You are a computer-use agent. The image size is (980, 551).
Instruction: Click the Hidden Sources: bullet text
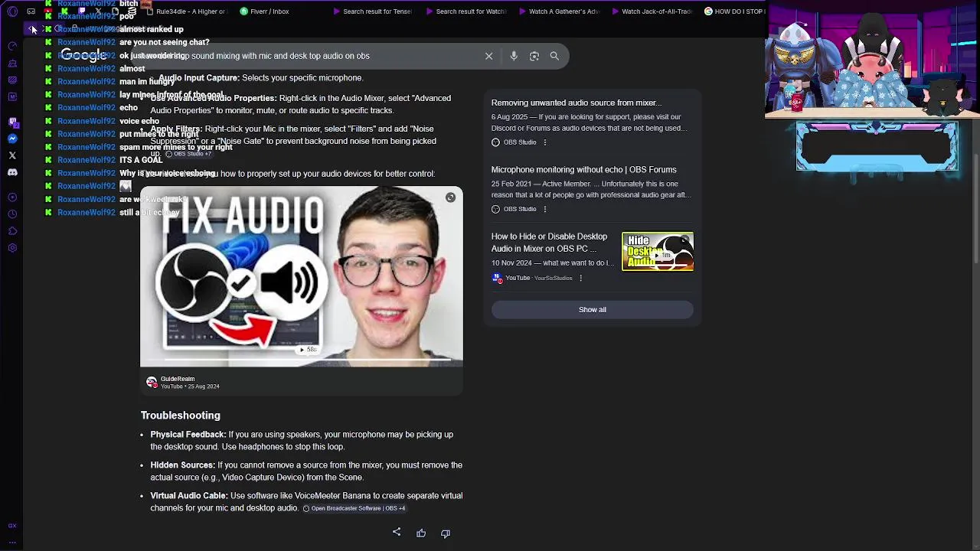click(183, 465)
